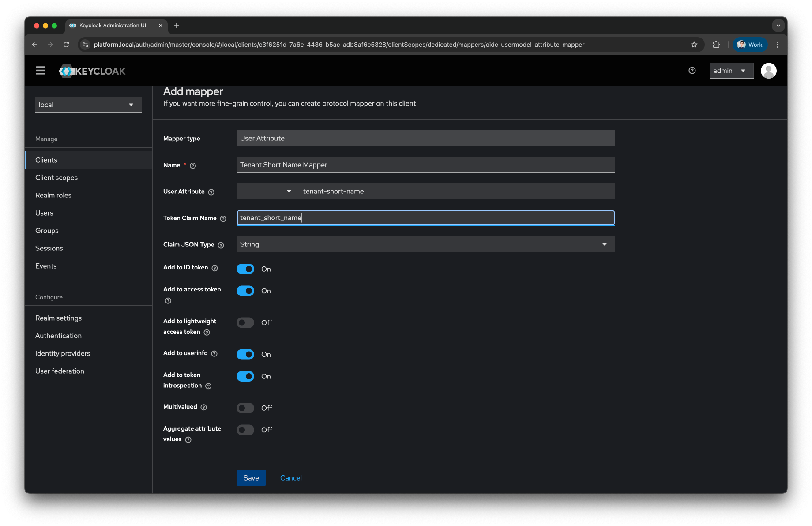Viewport: 812px width, 526px height.
Task: Show help for Token Claim Name
Action: [223, 219]
